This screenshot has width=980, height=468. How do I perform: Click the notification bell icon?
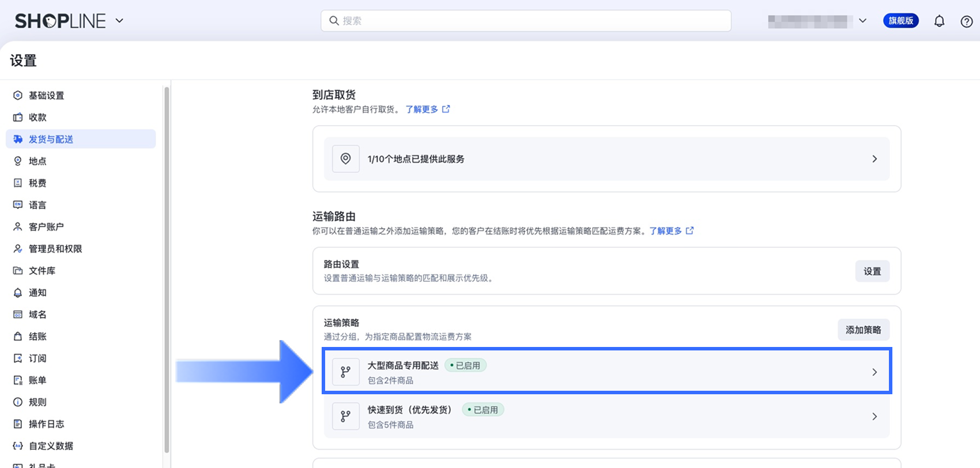coord(939,21)
